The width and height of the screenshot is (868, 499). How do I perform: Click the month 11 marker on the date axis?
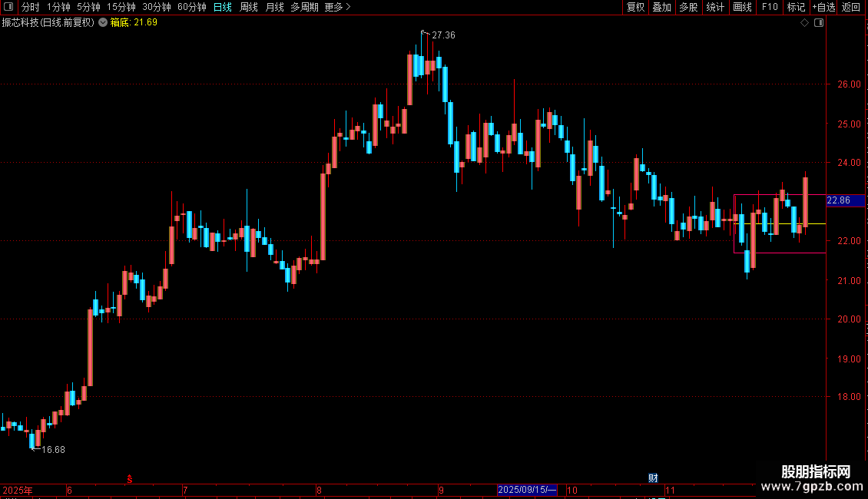click(671, 490)
